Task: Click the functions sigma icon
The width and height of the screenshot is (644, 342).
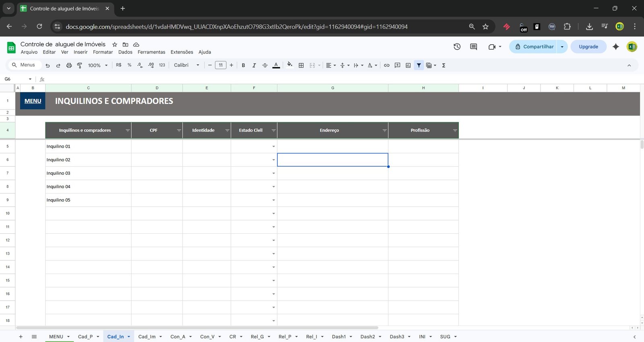Action: coord(444,65)
